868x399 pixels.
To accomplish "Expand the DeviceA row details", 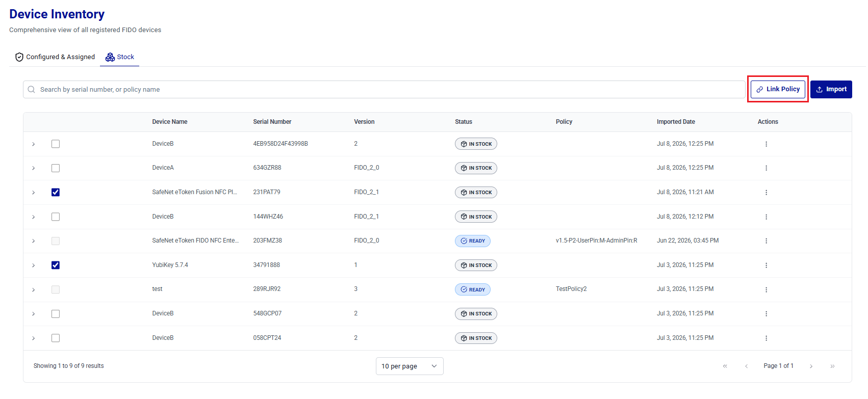I will (x=34, y=168).
